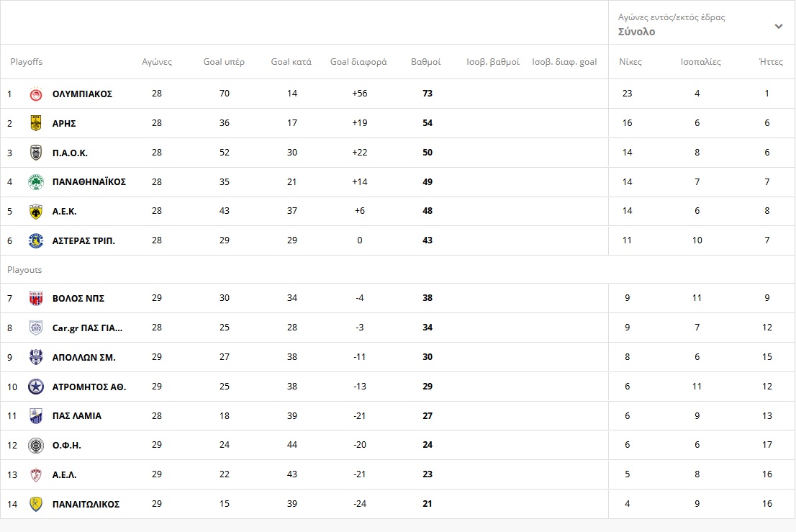Open ΑΤΡΟΜΗΤΟΣ ΑΘ. team link
This screenshot has height=532, width=796.
point(89,387)
